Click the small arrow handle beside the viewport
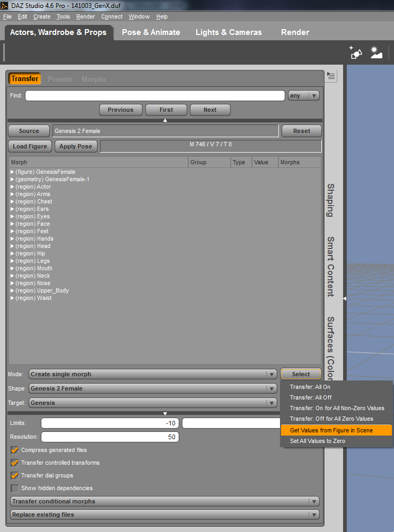The image size is (394, 532). (344, 298)
